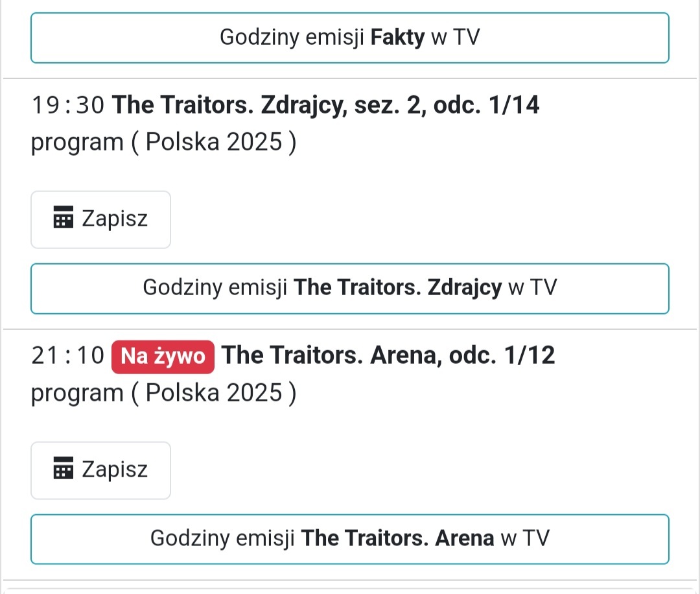Click bold "The Traitors. Arena" inside the bottom button
Image resolution: width=700 pixels, height=594 pixels.
pos(398,539)
